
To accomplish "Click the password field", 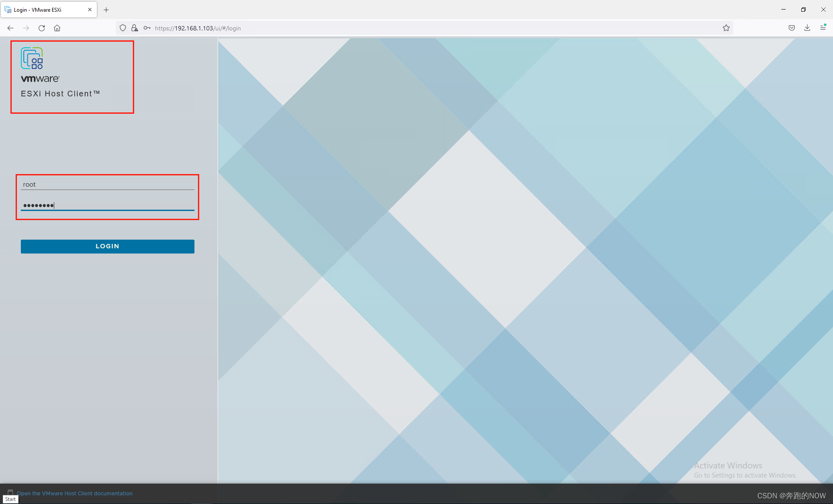I will coord(108,205).
